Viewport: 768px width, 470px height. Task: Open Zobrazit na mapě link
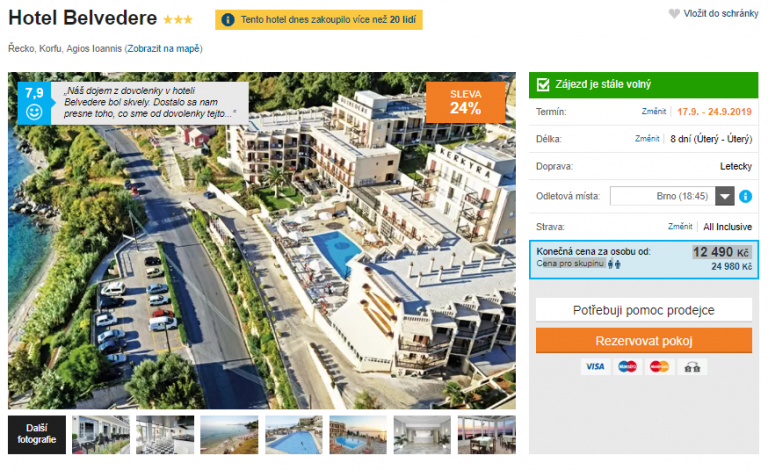pyautogui.click(x=164, y=48)
